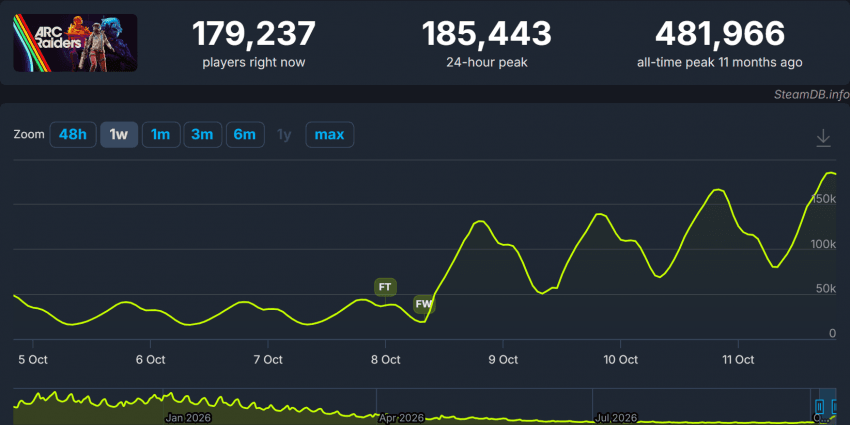Open the ARC Raiders game thumbnail
This screenshot has width=850, height=425.
pos(75,43)
